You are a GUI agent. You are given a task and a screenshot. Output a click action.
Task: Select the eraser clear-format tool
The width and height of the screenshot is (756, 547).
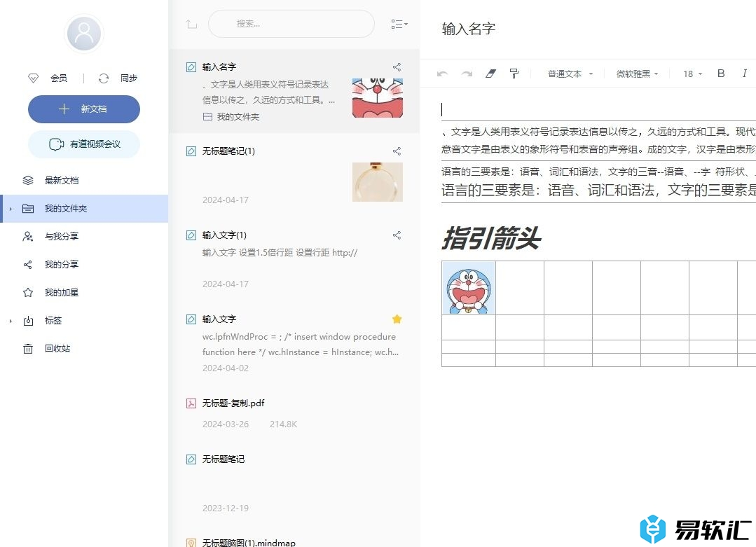490,74
